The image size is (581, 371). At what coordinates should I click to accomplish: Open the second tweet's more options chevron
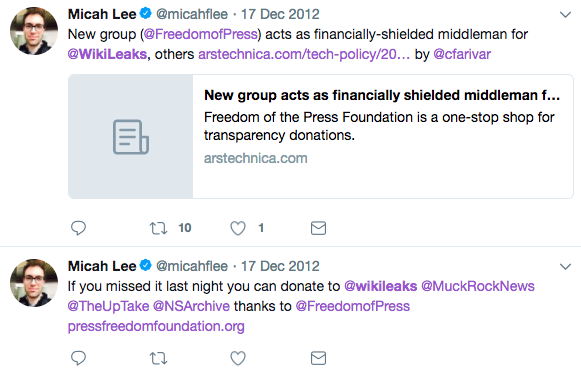565,266
